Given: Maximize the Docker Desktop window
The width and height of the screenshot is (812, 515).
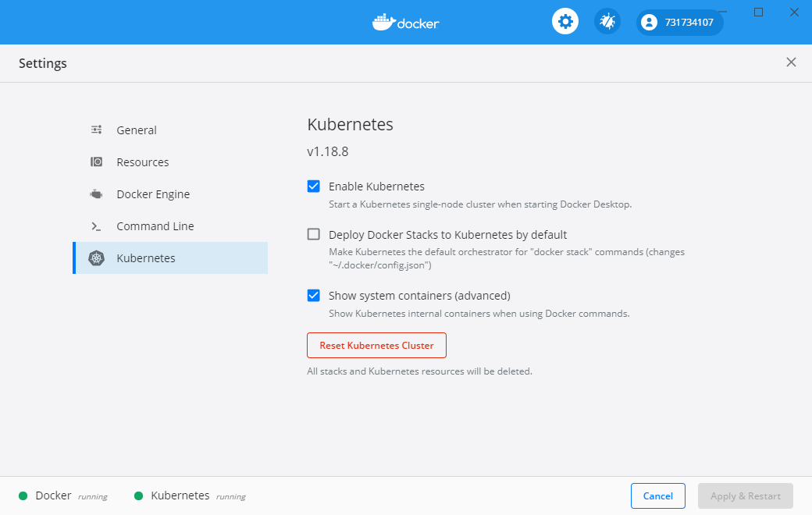Looking at the screenshot, I should coord(758,12).
